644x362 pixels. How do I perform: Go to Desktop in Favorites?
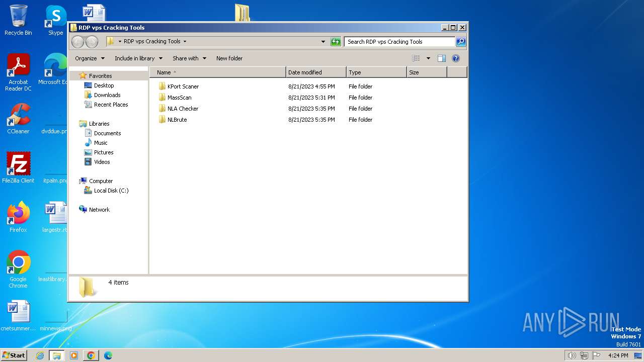click(x=104, y=85)
